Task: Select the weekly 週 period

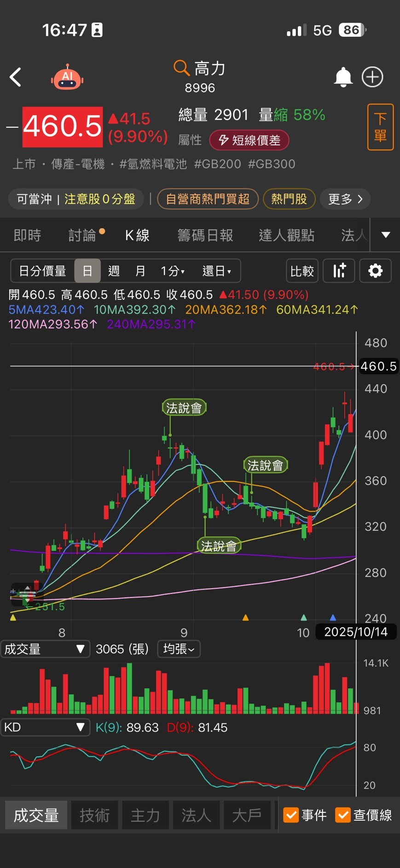Action: click(x=114, y=271)
